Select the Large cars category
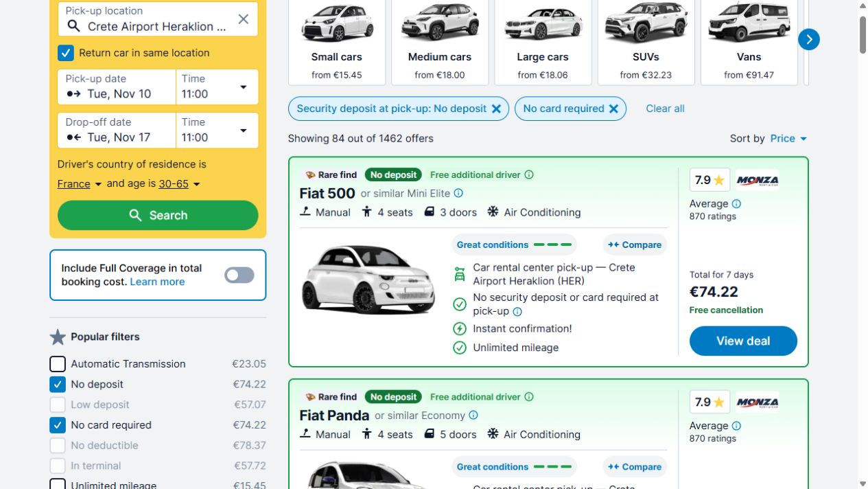The height and width of the screenshot is (489, 868). [x=543, y=42]
